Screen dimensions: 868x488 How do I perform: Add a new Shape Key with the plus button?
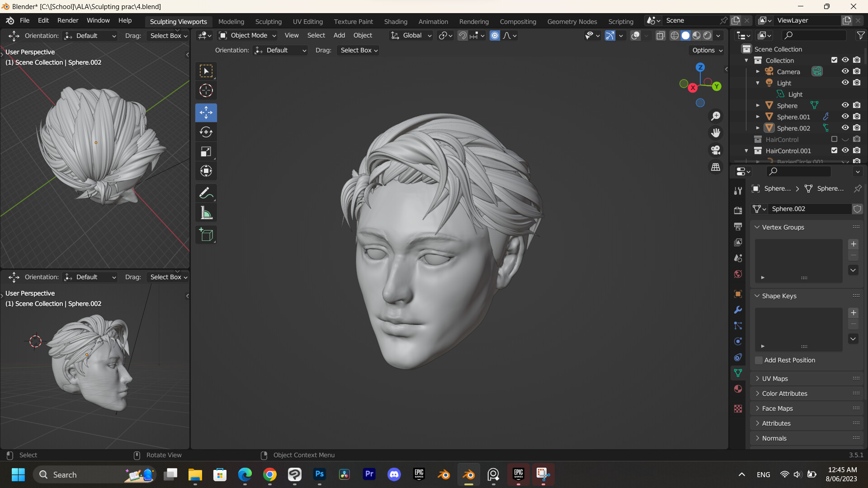pyautogui.click(x=853, y=312)
